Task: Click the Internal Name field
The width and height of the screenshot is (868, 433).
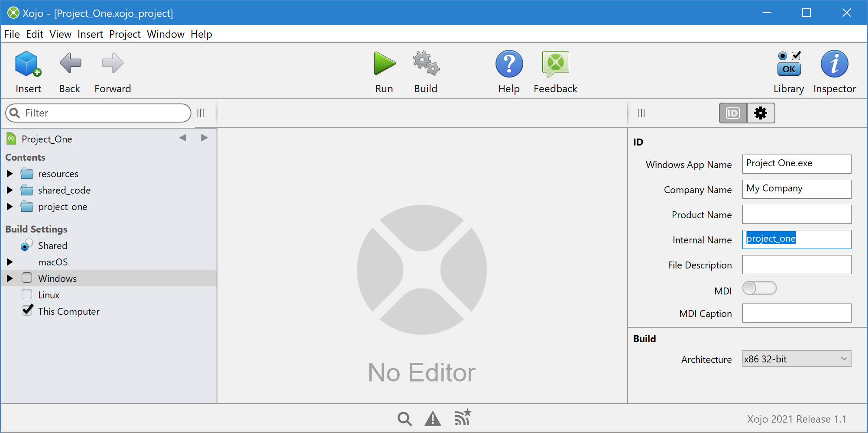Action: click(797, 239)
